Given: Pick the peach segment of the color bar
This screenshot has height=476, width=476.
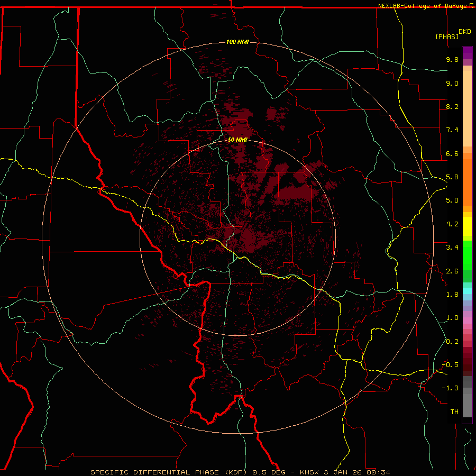Looking at the screenshot, I should pyautogui.click(x=467, y=108).
